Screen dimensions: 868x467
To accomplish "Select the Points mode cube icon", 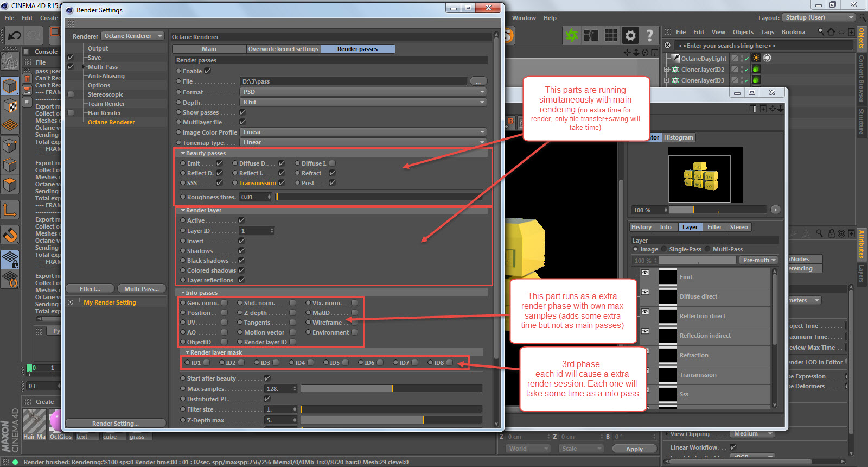I will point(10,146).
